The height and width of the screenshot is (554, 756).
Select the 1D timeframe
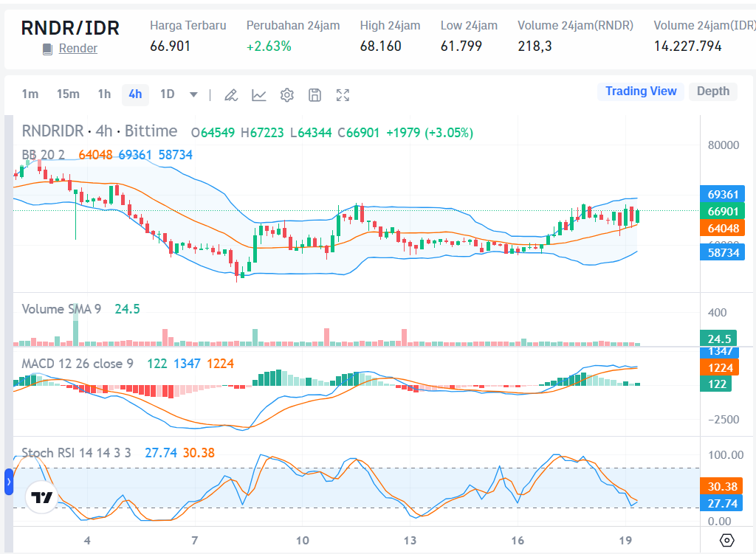tap(168, 94)
